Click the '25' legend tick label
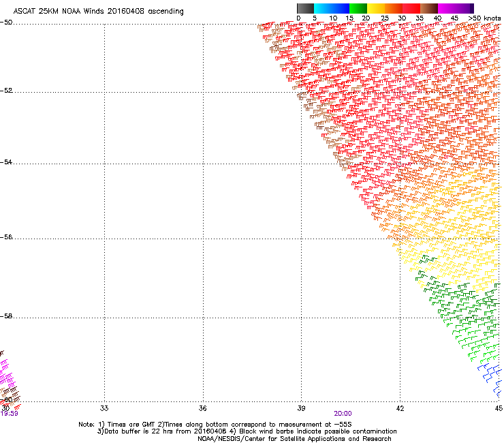504x443 pixels. [x=385, y=18]
